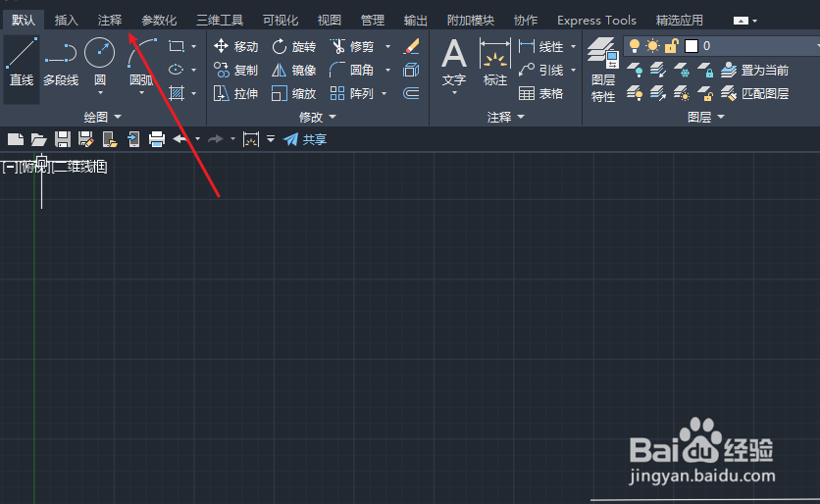
Task: Select the 标注 (Dimension) tool
Action: [494, 63]
